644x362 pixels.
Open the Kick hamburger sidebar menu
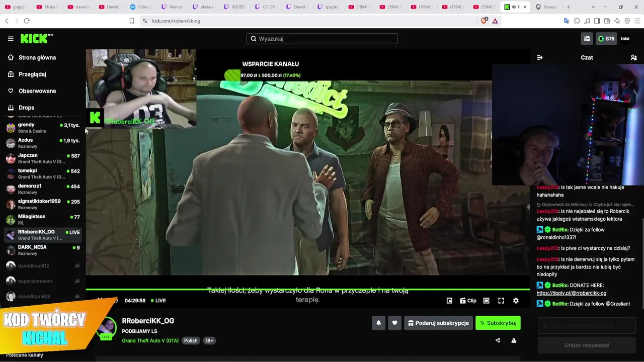(x=11, y=39)
